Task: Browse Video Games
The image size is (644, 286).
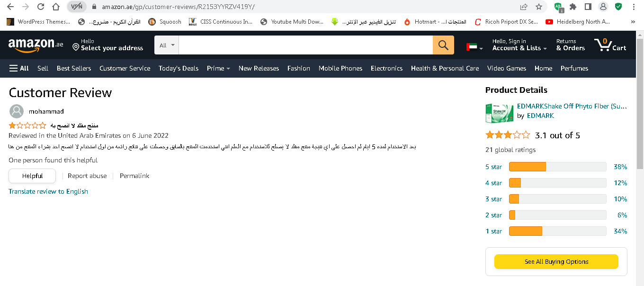Action: 507,68
